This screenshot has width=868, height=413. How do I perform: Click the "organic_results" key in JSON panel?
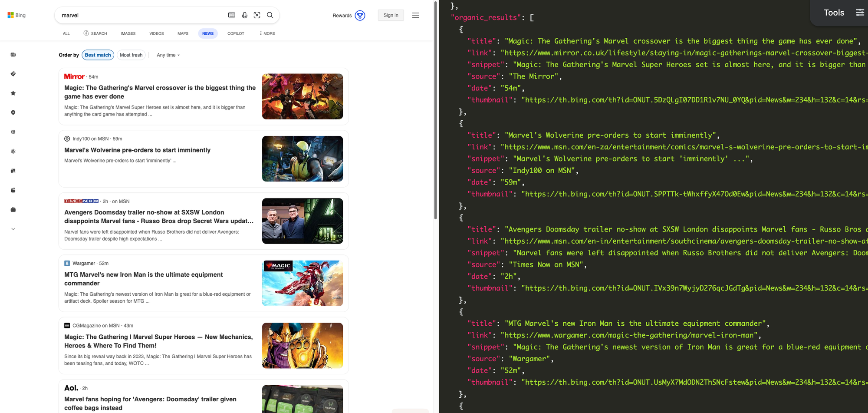(x=486, y=18)
